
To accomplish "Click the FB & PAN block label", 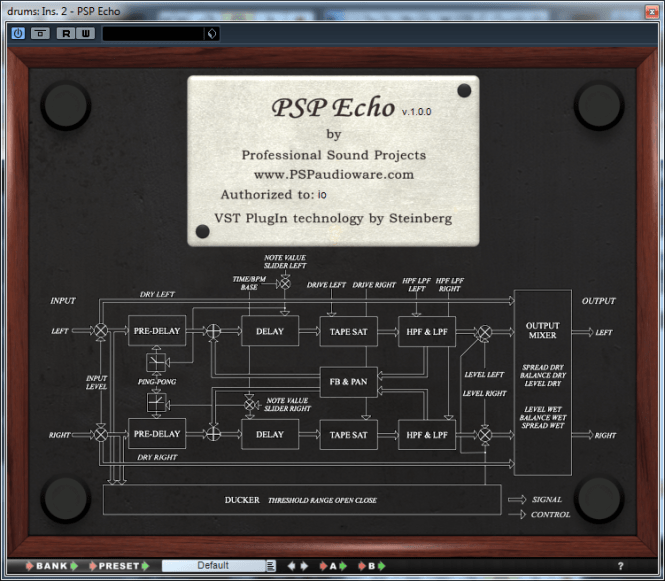I will (x=348, y=382).
